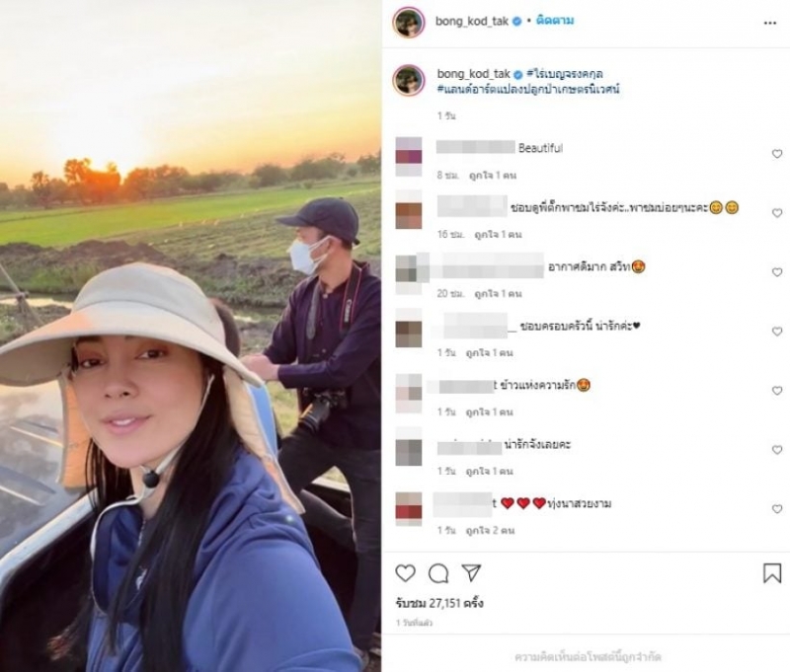The image size is (790, 672).
Task: Share the post via paper plane icon
Action: [471, 573]
